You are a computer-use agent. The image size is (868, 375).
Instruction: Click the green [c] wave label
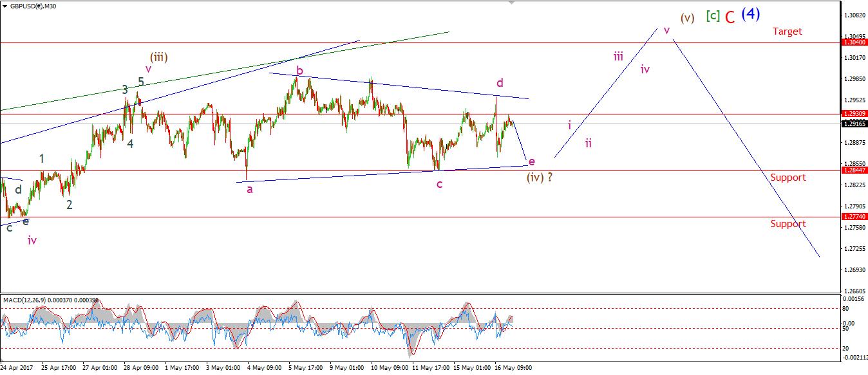tap(712, 15)
